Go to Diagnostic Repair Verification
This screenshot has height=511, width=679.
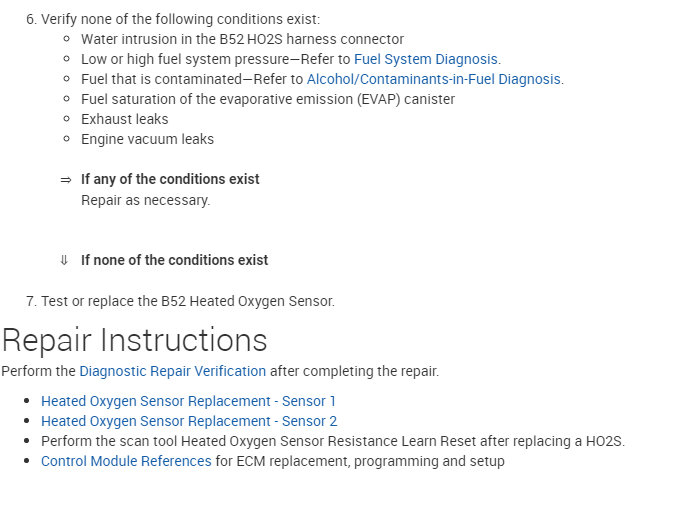[173, 371]
